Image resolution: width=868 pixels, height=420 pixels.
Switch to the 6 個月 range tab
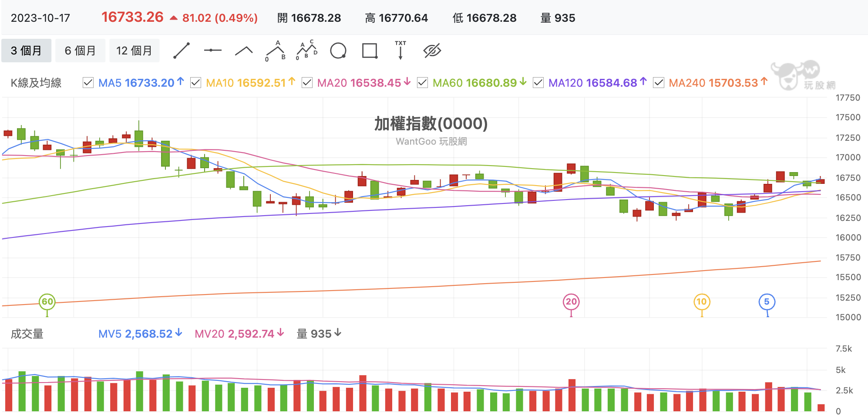[x=80, y=51]
